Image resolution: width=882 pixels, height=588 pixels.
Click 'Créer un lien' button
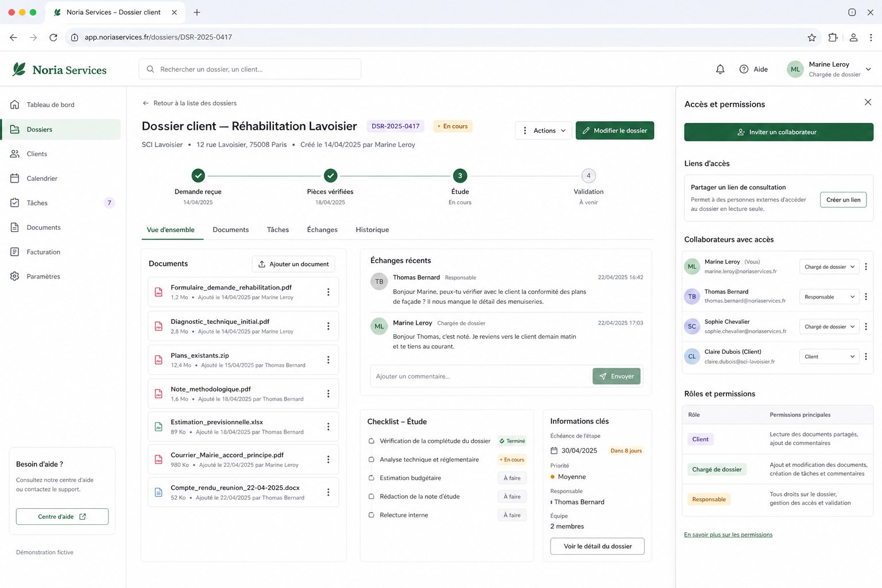click(843, 200)
